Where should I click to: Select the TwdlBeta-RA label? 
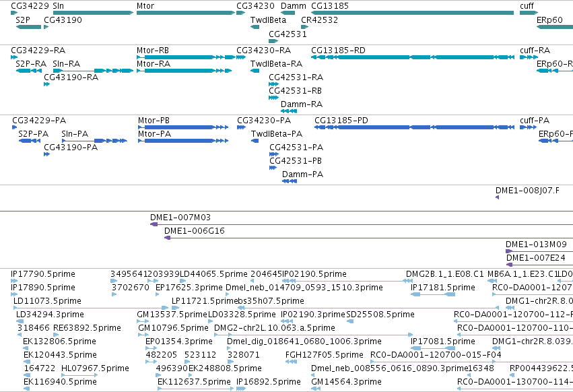(x=277, y=63)
